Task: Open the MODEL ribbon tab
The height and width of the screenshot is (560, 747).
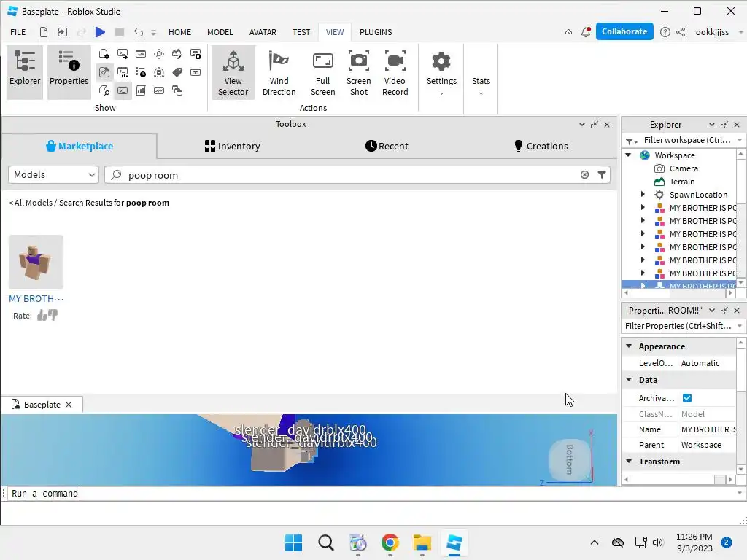Action: [220, 32]
